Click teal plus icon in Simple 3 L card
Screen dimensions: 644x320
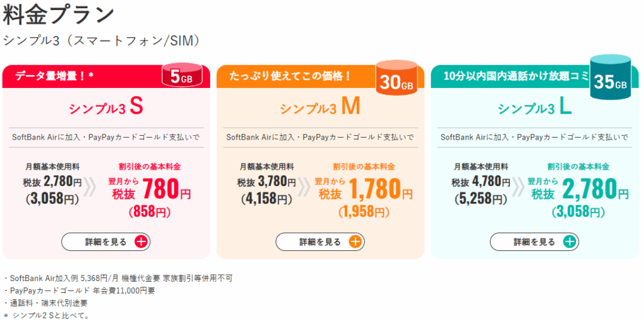click(x=570, y=241)
